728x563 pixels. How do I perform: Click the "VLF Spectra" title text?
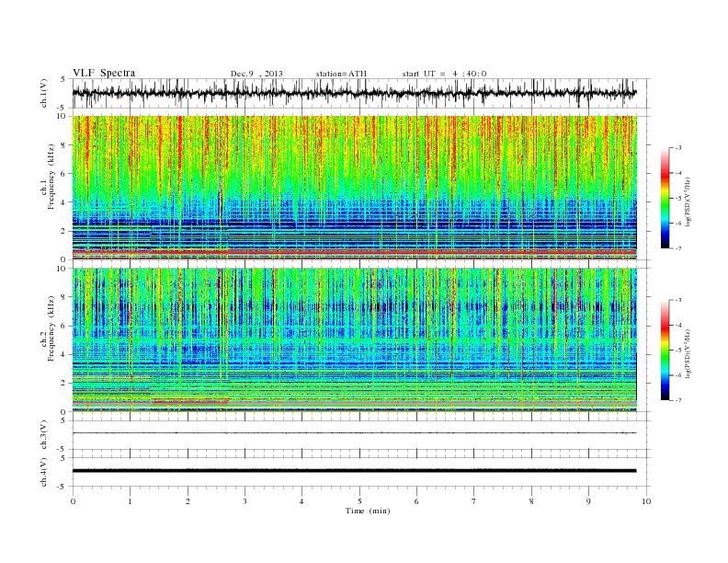tap(104, 73)
